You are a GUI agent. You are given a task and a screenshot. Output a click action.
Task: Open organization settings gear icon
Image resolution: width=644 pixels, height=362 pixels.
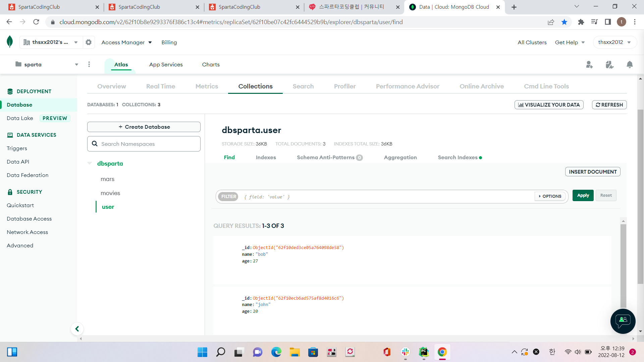pyautogui.click(x=89, y=42)
